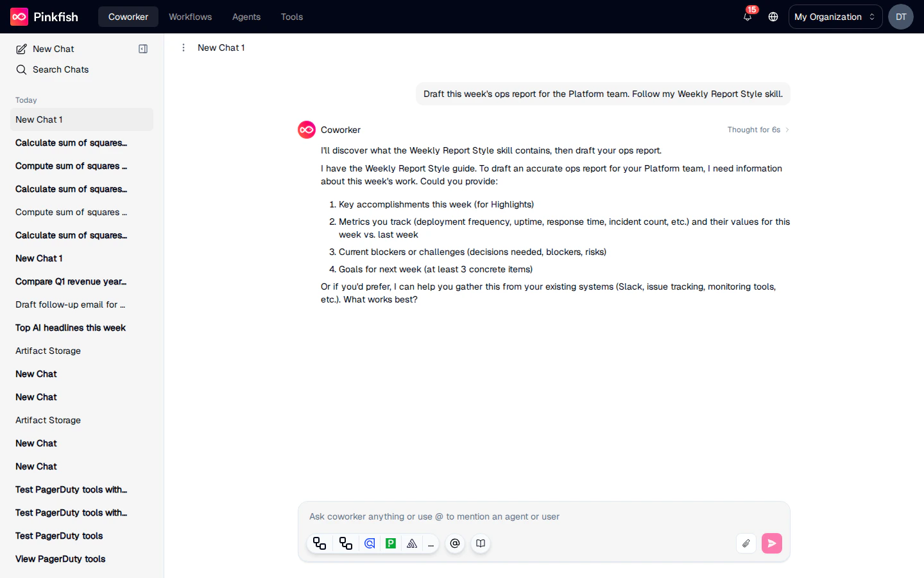The image size is (924, 578).
Task: Click the triangle-logo tool in the composer toolbar
Action: [x=412, y=543]
